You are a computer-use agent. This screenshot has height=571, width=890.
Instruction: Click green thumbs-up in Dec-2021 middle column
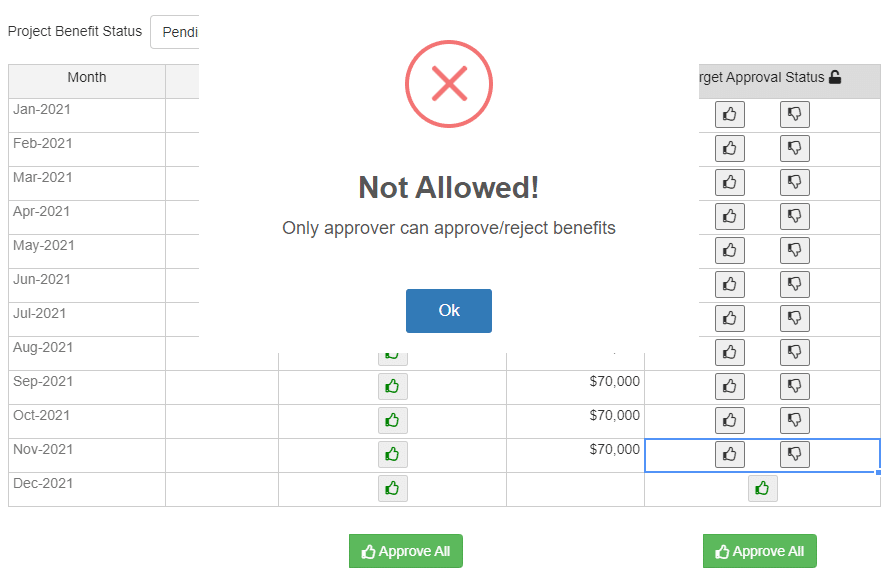point(393,488)
